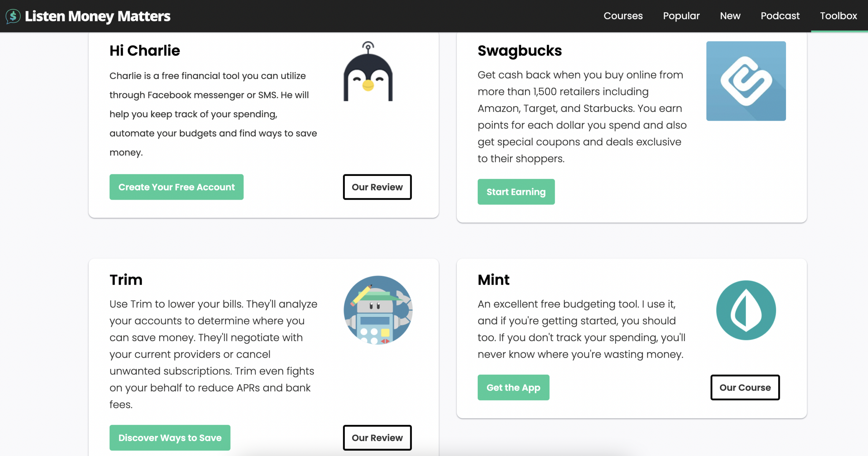
Task: Click the Listen Money Matters site title
Action: (x=98, y=16)
